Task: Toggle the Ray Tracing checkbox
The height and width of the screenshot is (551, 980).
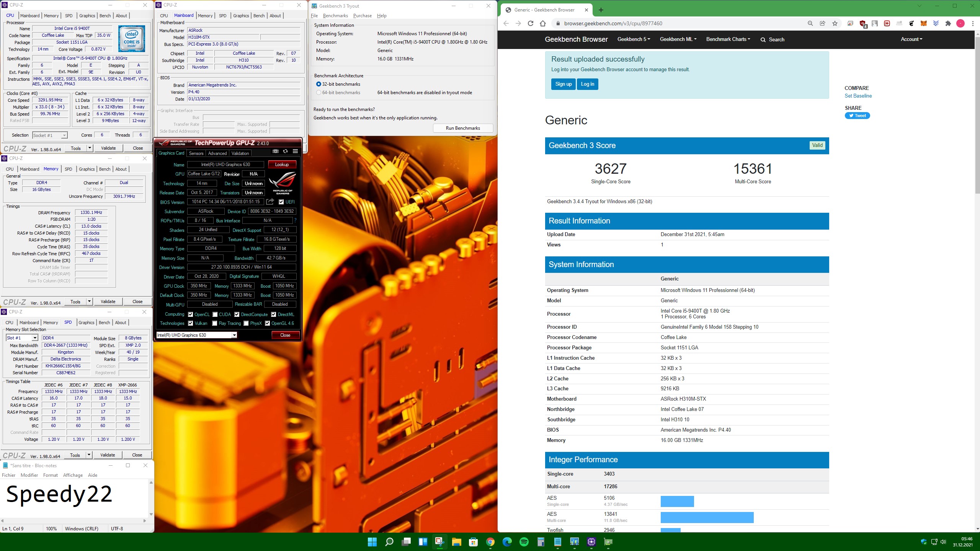Action: point(215,323)
